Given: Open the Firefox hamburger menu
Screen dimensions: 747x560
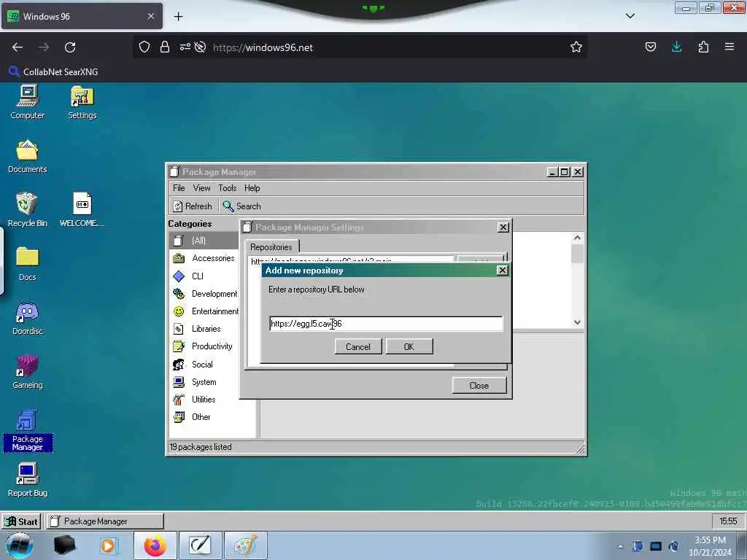Looking at the screenshot, I should 729,47.
